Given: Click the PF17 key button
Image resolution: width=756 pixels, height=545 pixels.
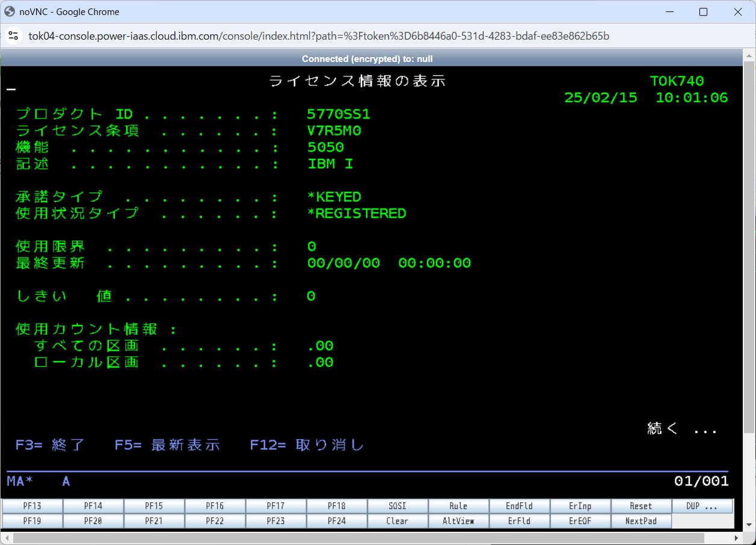Looking at the screenshot, I should (x=276, y=506).
